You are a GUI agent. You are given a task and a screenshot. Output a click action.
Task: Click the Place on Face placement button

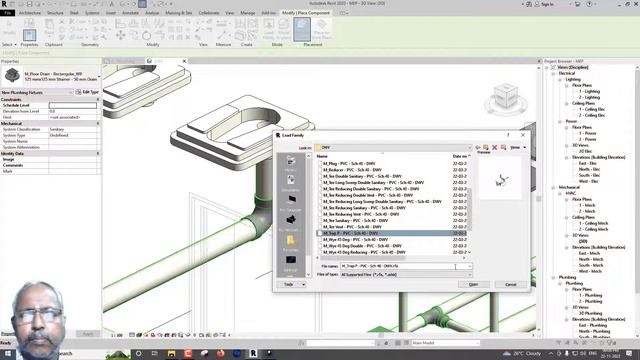click(x=302, y=29)
